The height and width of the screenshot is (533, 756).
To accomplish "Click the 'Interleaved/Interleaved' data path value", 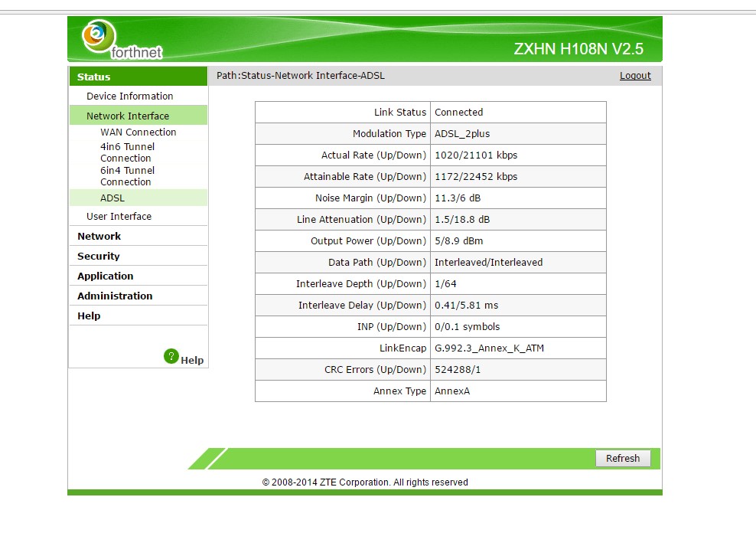I will [488, 263].
